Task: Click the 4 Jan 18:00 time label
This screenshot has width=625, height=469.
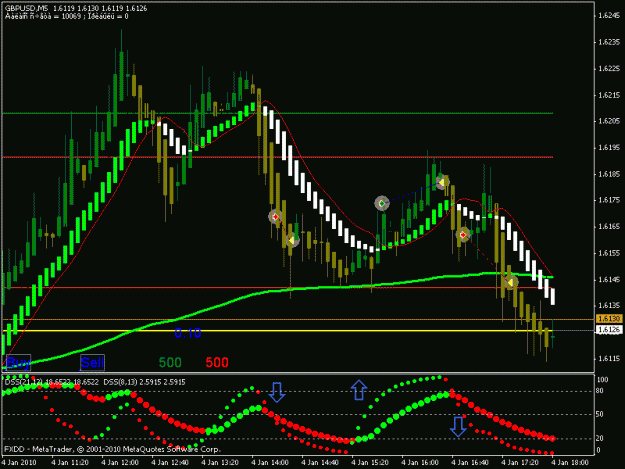Action: point(570,463)
